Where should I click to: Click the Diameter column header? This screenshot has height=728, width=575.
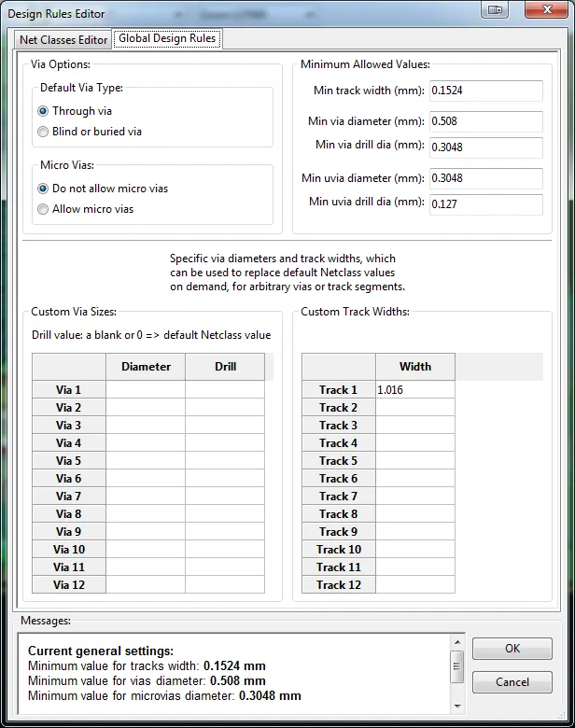(x=146, y=367)
